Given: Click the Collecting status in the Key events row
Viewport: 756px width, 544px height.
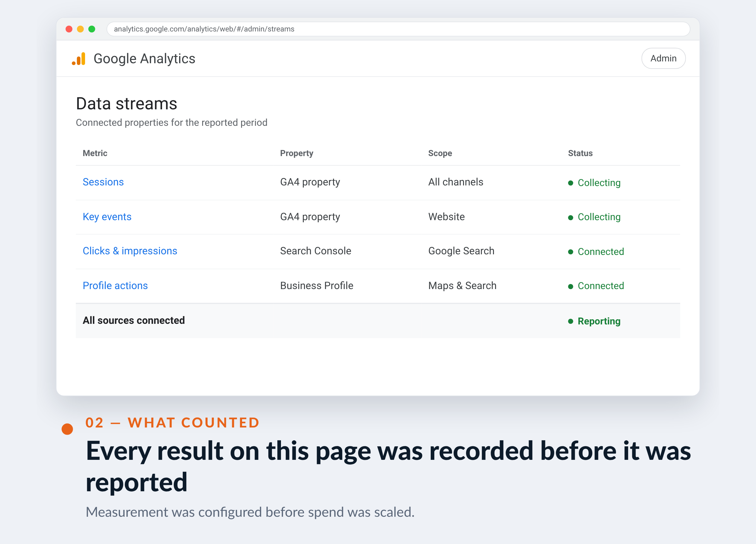Looking at the screenshot, I should tap(594, 217).
